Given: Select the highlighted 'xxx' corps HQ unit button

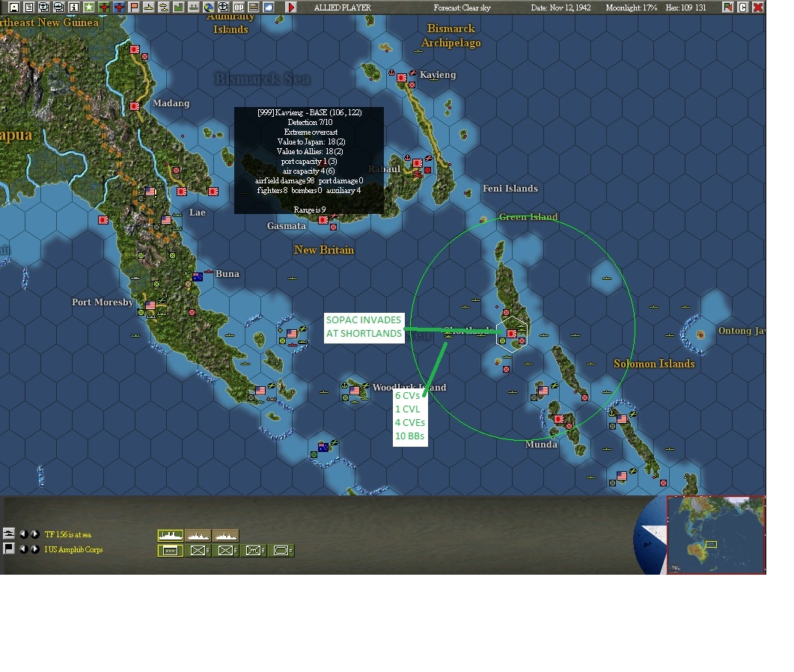Looking at the screenshot, I should coord(170,551).
